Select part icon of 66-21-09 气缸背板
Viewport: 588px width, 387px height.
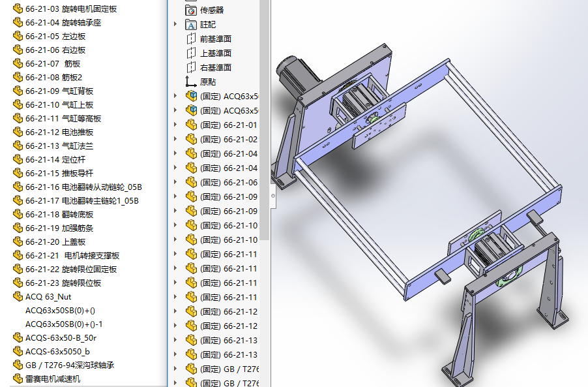coord(18,91)
